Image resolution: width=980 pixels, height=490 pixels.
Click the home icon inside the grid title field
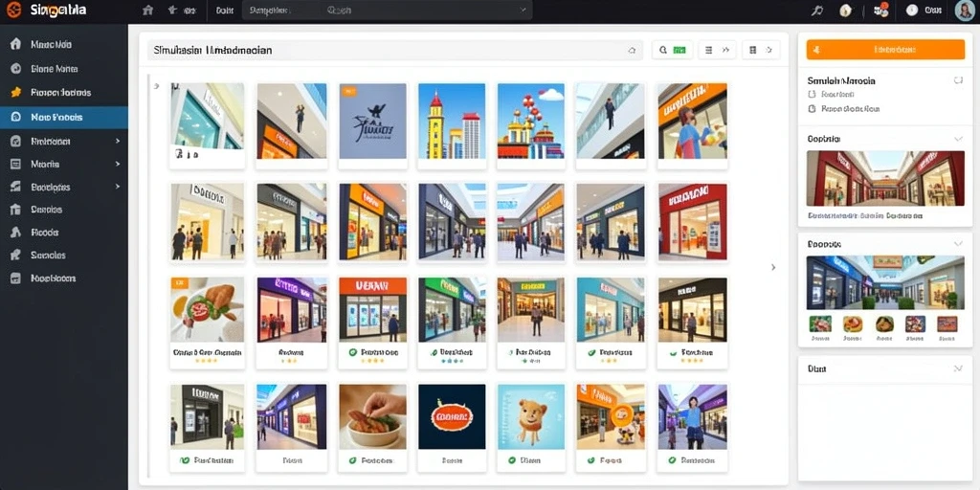(x=632, y=51)
